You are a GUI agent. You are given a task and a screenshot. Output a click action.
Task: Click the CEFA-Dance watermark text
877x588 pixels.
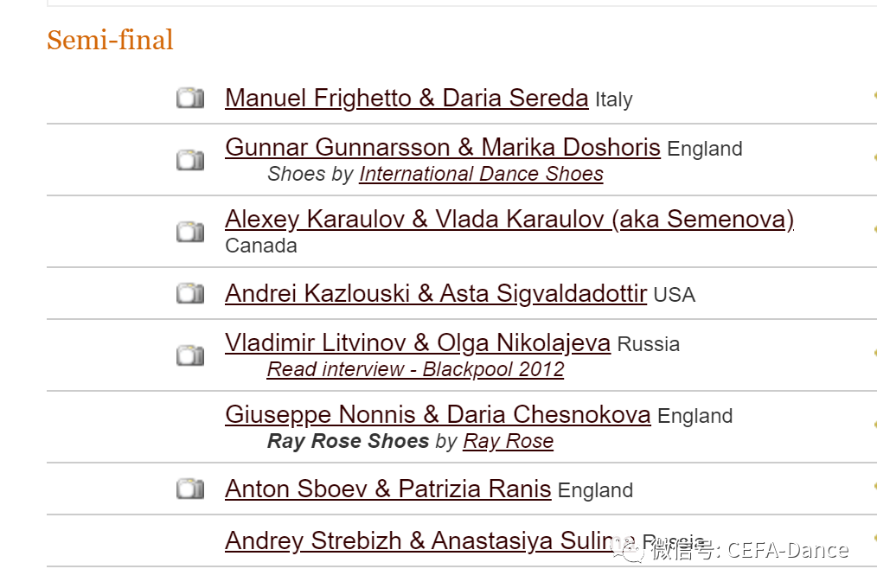click(751, 550)
